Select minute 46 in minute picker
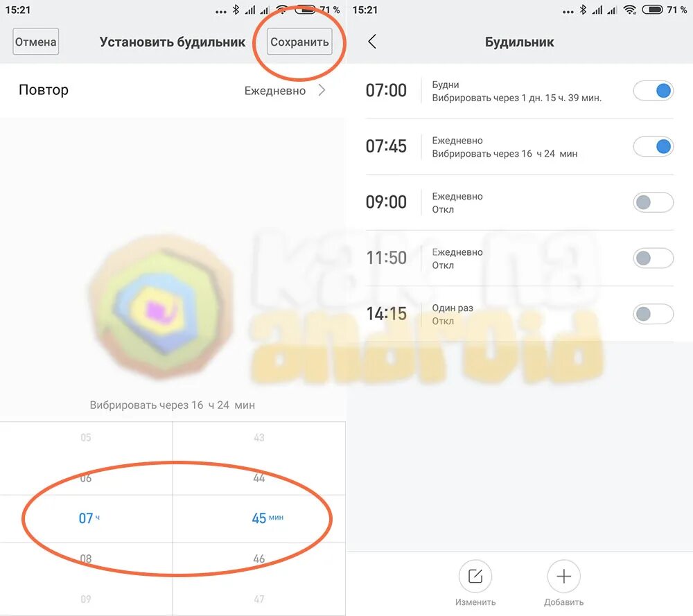This screenshot has width=693, height=616. coord(259,558)
